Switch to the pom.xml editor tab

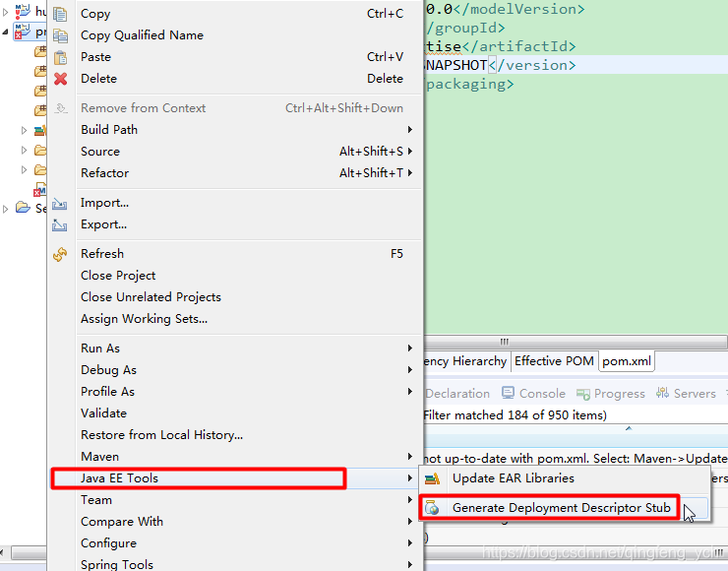(627, 361)
